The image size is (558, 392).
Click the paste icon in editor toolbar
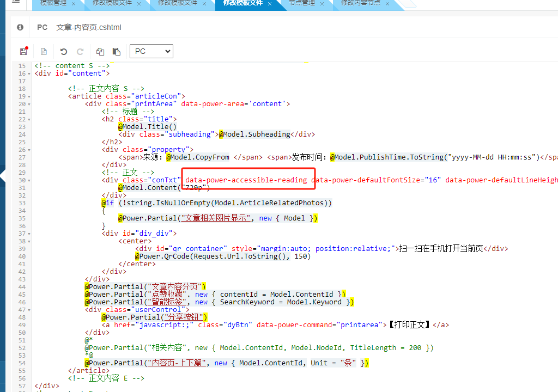point(116,52)
